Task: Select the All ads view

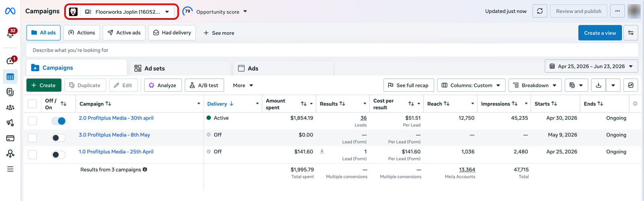Action: pos(43,33)
